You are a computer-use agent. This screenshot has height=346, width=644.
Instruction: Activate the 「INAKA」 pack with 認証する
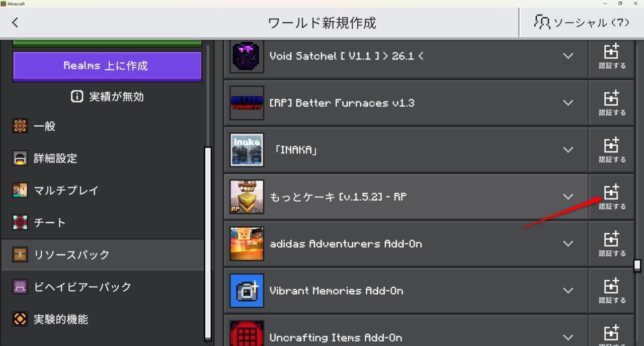pos(612,149)
